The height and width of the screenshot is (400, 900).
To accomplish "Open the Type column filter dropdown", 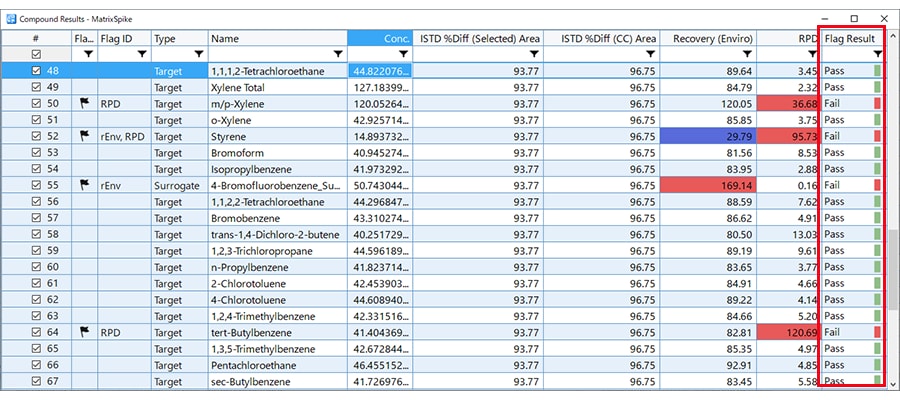I will pos(198,54).
